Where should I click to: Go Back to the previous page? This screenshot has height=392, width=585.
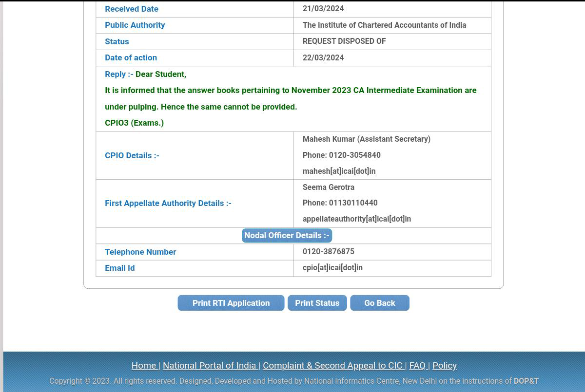[x=379, y=303]
